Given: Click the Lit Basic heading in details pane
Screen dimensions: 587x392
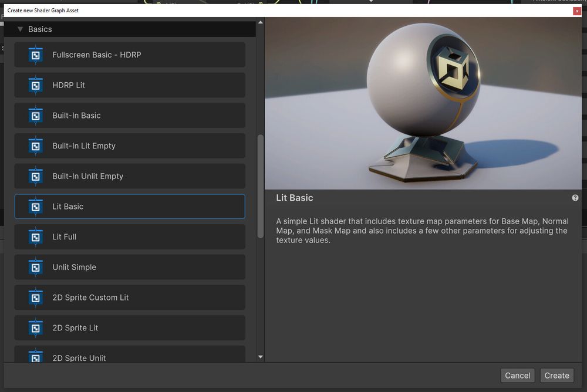Looking at the screenshot, I should (294, 198).
